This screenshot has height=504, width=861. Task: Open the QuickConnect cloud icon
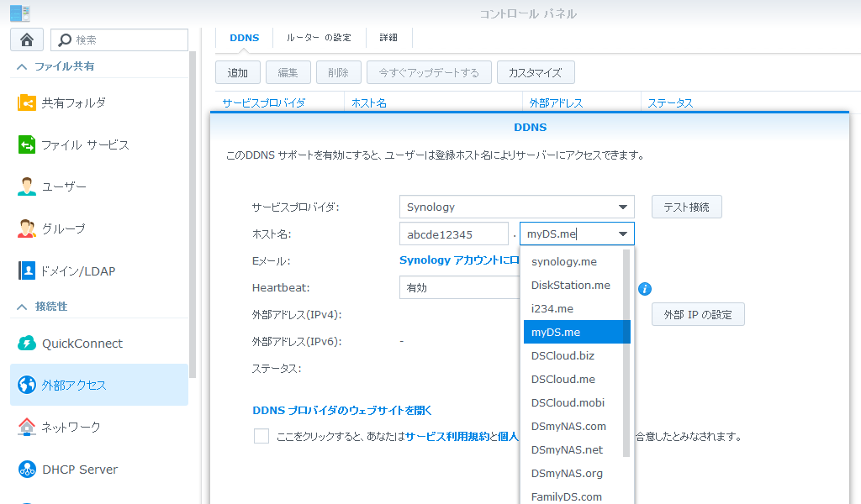[x=26, y=344]
